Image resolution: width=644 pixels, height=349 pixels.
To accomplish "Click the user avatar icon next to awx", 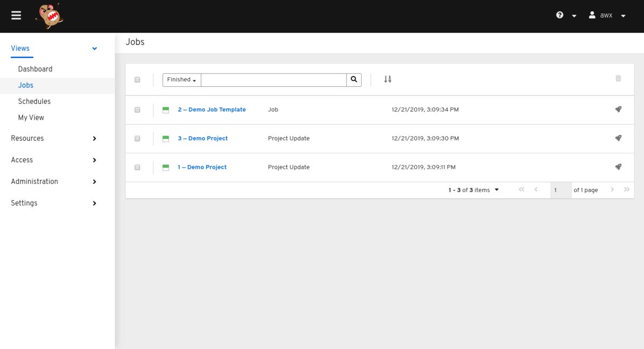I will pyautogui.click(x=592, y=16).
